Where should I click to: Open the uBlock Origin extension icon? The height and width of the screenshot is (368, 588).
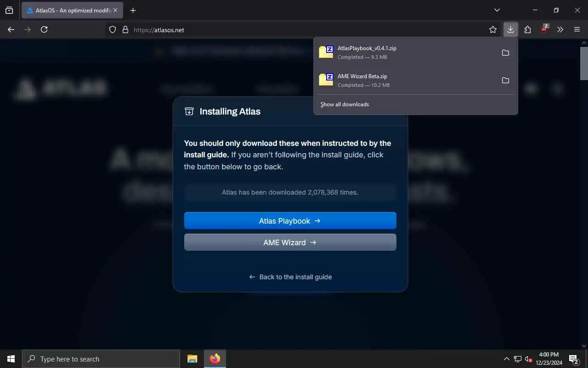tap(544, 29)
